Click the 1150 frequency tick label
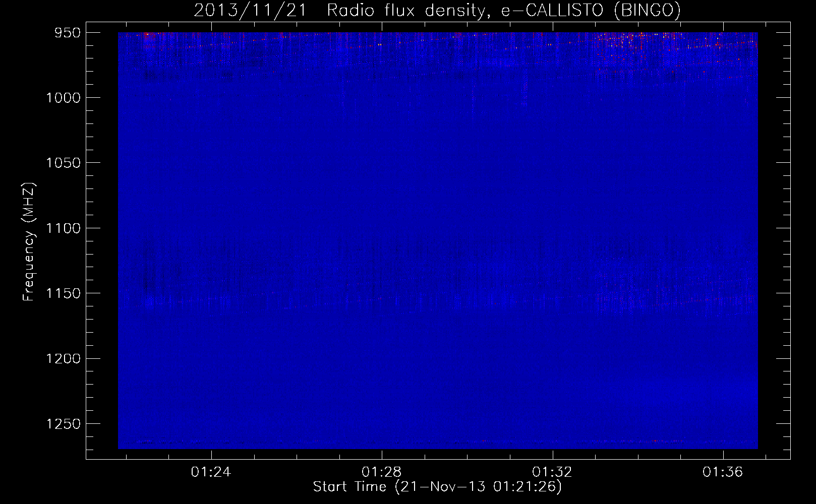816x504 pixels. pyautogui.click(x=63, y=293)
